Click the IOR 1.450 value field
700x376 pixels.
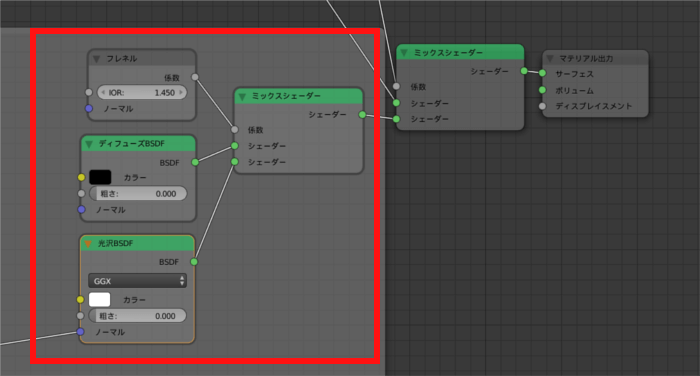click(142, 92)
